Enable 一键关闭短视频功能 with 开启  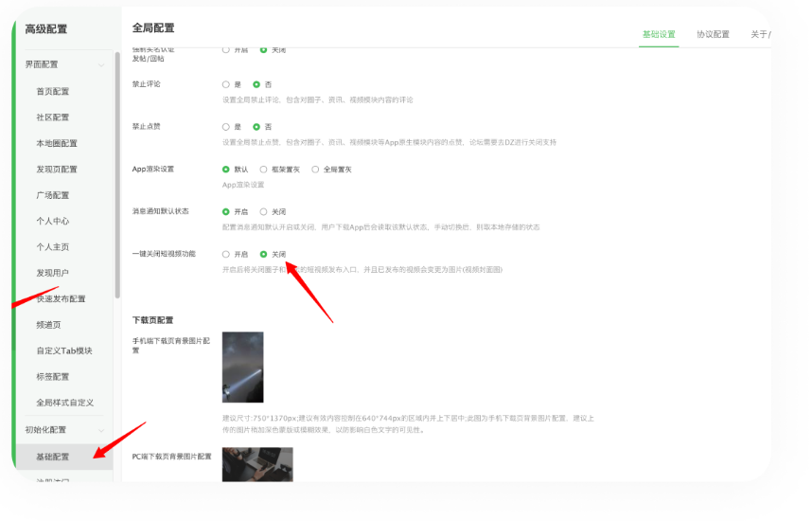pyautogui.click(x=226, y=255)
